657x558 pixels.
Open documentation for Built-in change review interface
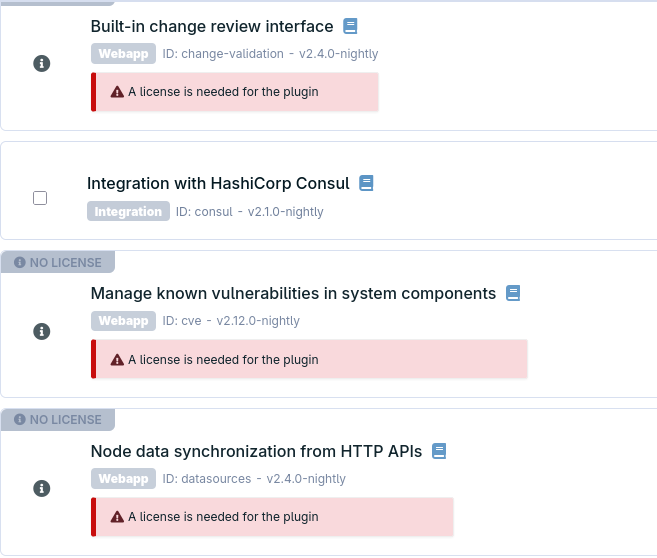coord(350,26)
